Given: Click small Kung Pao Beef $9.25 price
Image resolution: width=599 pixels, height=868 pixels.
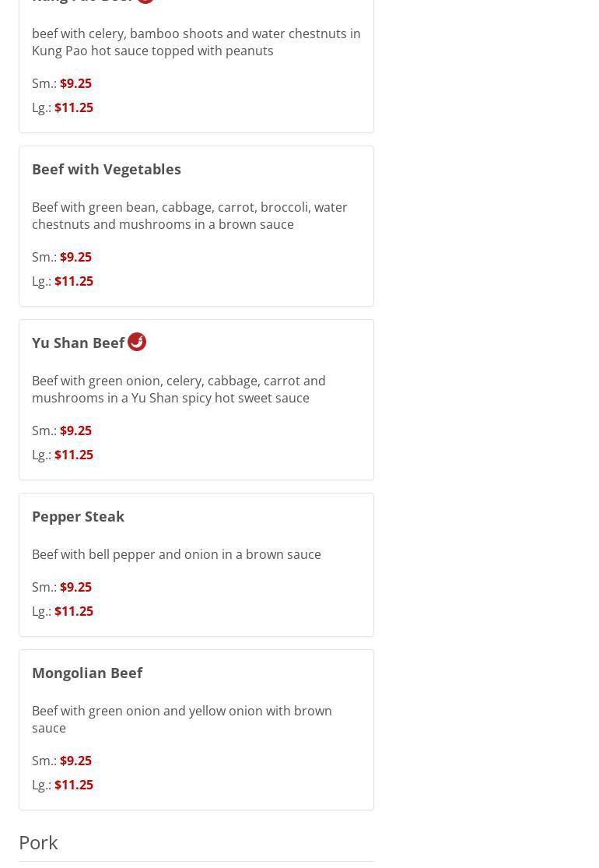Looking at the screenshot, I should click(x=75, y=83).
